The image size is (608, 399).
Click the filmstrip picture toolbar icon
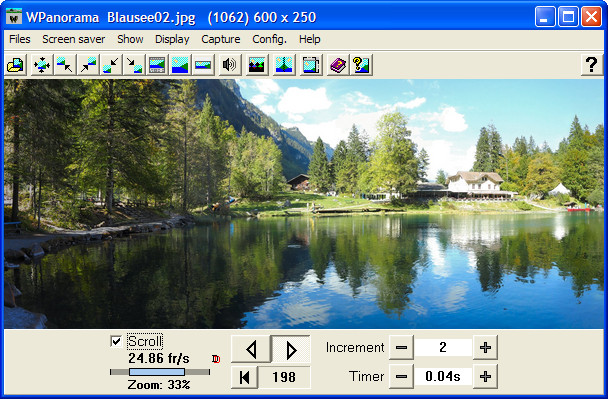(x=157, y=64)
